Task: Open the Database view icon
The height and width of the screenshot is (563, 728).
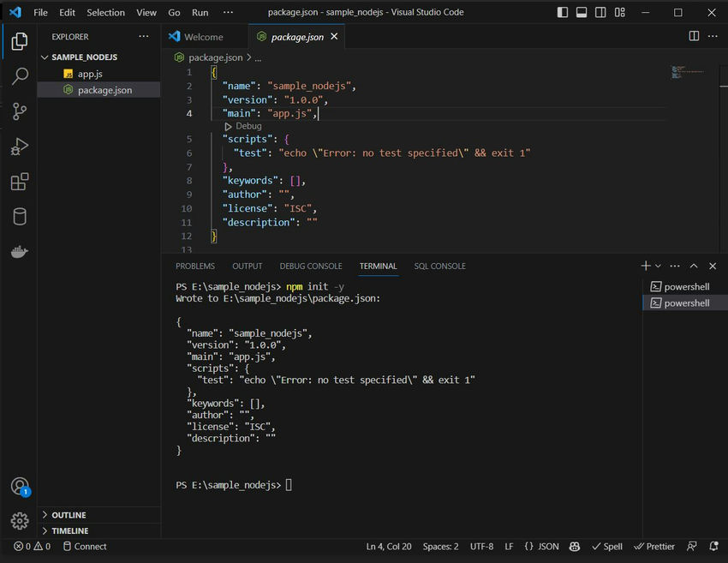Action: [20, 217]
